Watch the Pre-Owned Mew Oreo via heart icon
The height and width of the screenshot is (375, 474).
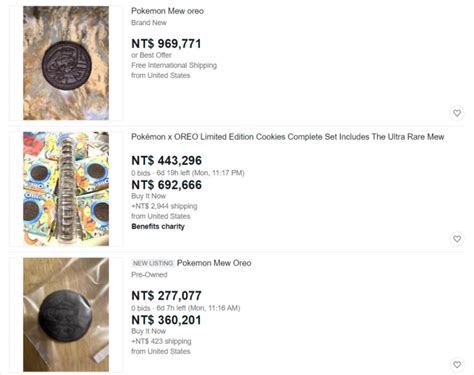click(457, 364)
